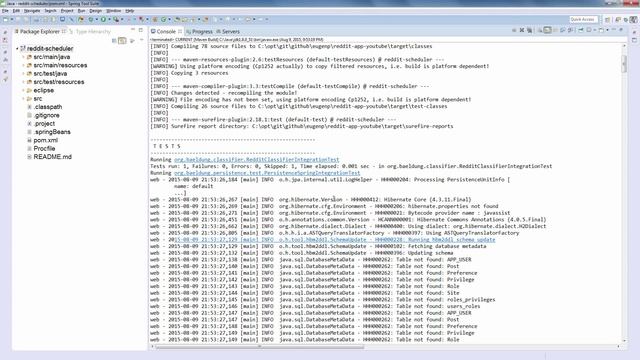640x360 pixels.
Task: Minimize the Package Explorer view
Action: click(x=133, y=30)
